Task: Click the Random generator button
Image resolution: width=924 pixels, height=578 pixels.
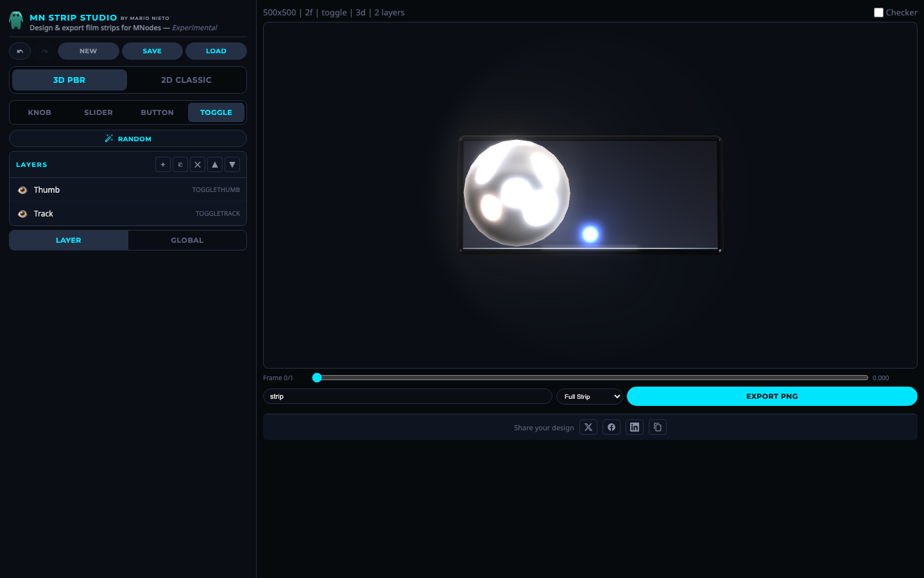Action: (128, 138)
